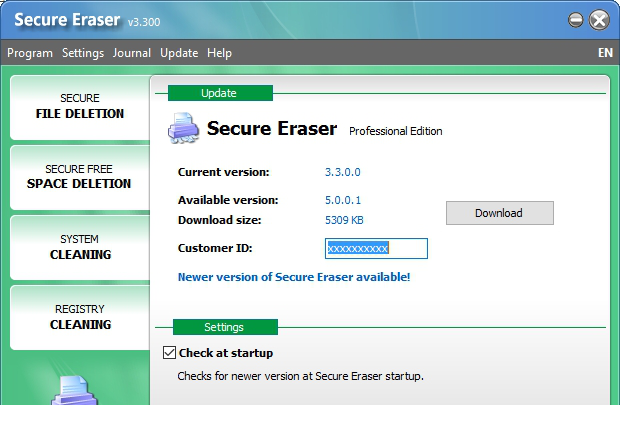Click the Secure Eraser title bar text
Screen dimensions: 620x421
(x=67, y=20)
